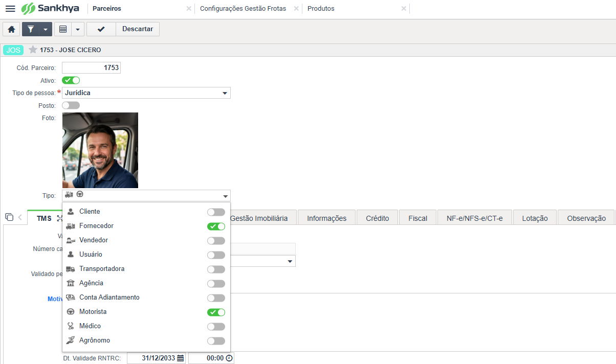Click the filter funnel button

pyautogui.click(x=31, y=29)
